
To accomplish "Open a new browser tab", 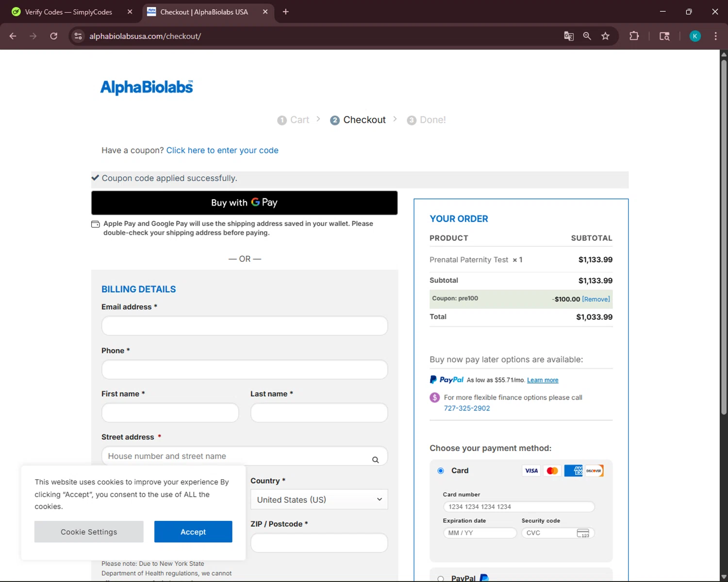I will tap(285, 12).
